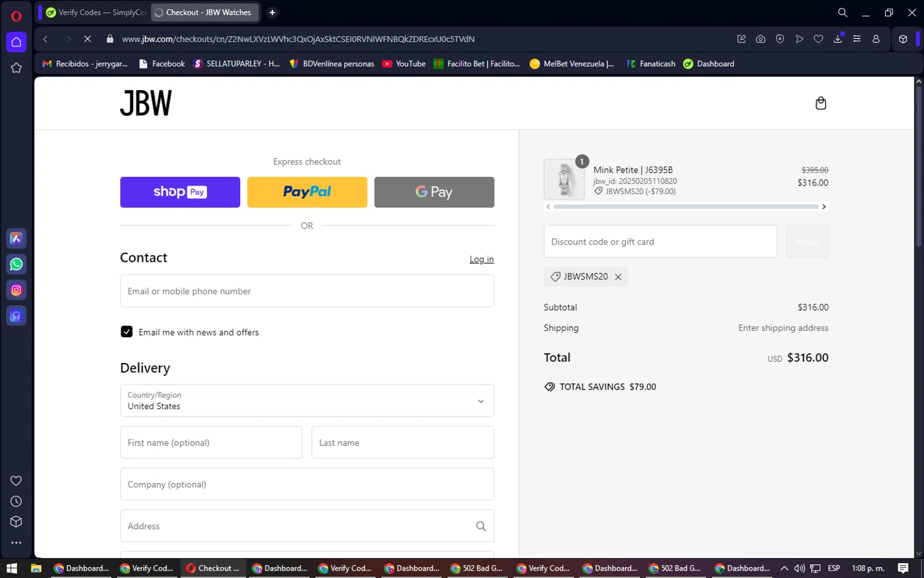Open the profile account icon
Viewport: 924px width, 578px height.
pyautogui.click(x=876, y=39)
